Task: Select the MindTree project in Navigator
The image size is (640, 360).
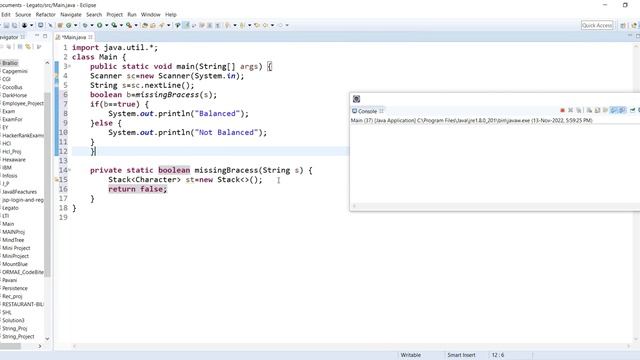Action: tap(13, 240)
